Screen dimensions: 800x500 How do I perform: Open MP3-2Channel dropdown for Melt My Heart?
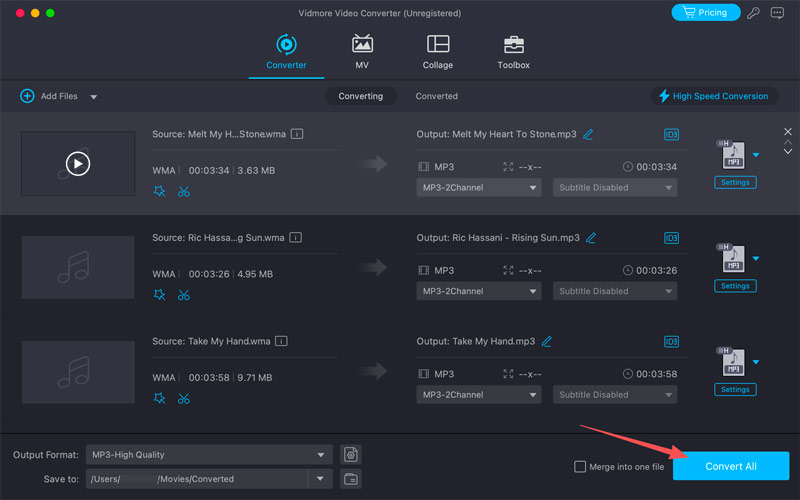[x=479, y=188]
